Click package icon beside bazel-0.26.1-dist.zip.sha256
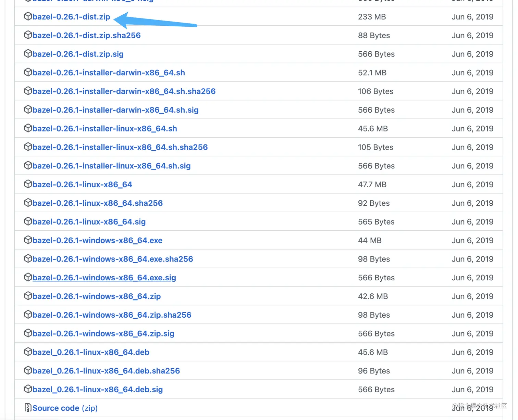 tap(28, 35)
